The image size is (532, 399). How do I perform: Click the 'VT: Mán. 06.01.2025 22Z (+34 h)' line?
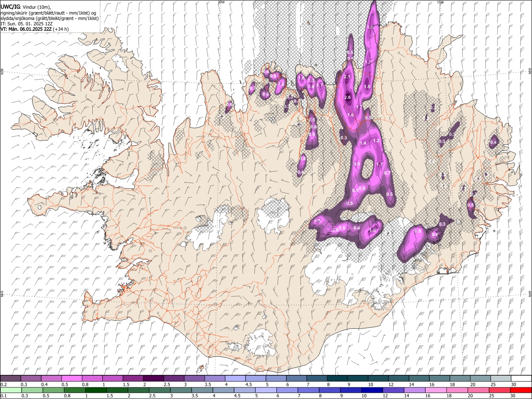coord(34,29)
